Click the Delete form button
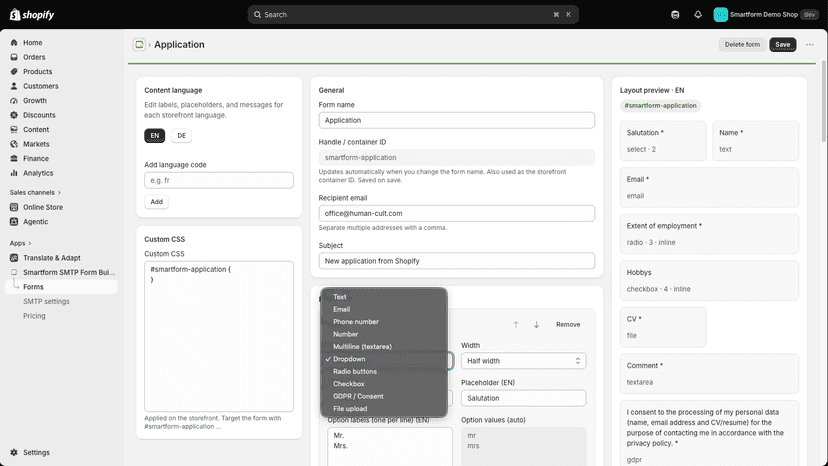 point(742,44)
